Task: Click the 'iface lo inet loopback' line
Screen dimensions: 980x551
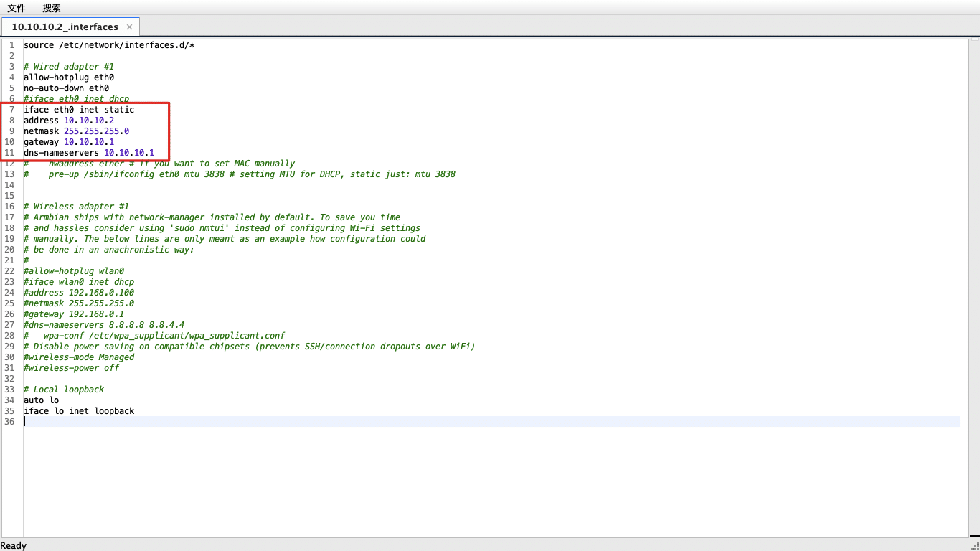Action: [79, 411]
